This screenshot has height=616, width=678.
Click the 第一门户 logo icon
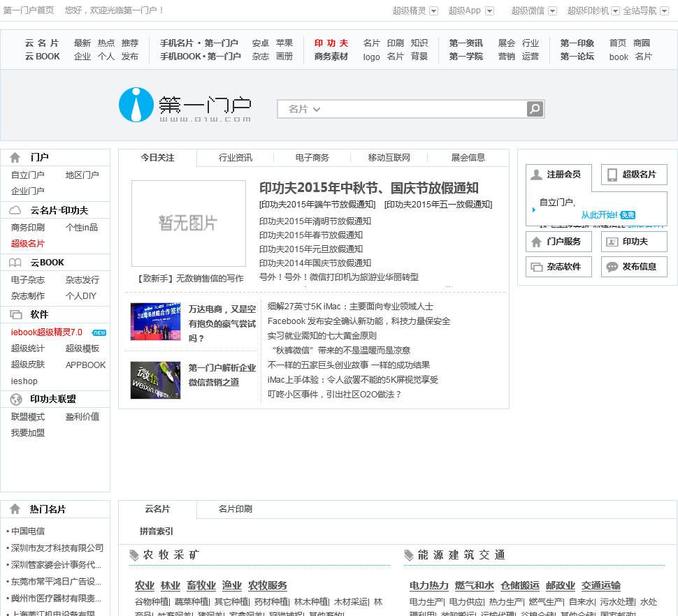(x=136, y=105)
